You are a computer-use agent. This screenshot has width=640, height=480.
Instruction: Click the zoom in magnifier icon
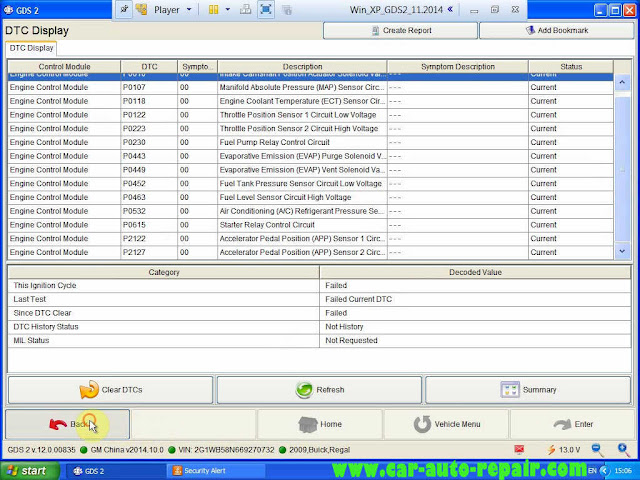(623, 450)
